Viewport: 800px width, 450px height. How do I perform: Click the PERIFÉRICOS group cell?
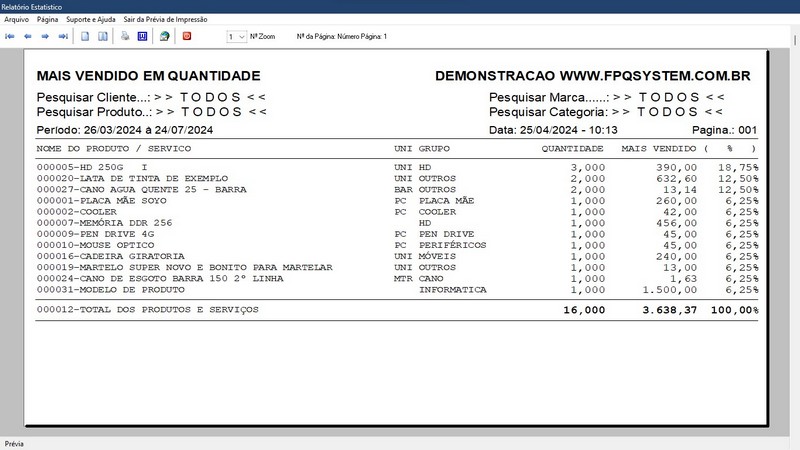click(x=453, y=245)
